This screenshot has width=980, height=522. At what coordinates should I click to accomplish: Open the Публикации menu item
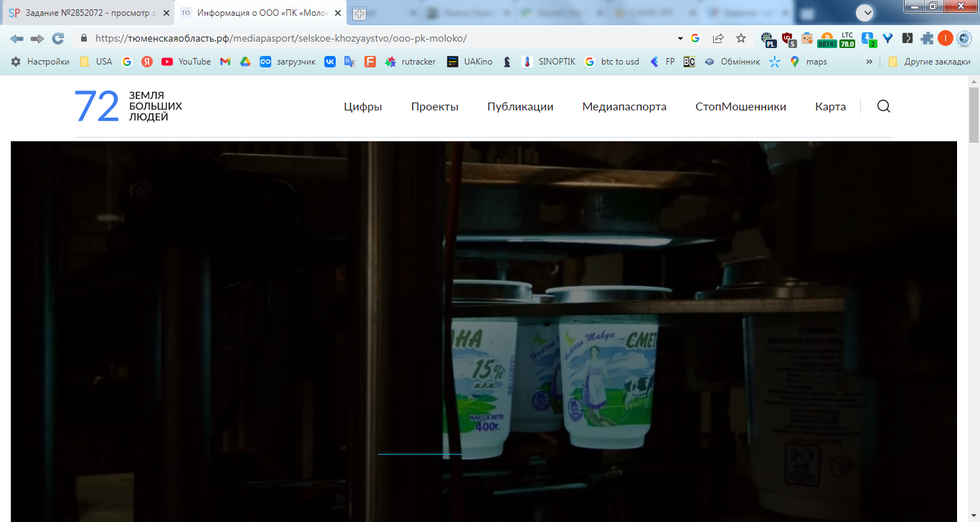click(x=520, y=106)
